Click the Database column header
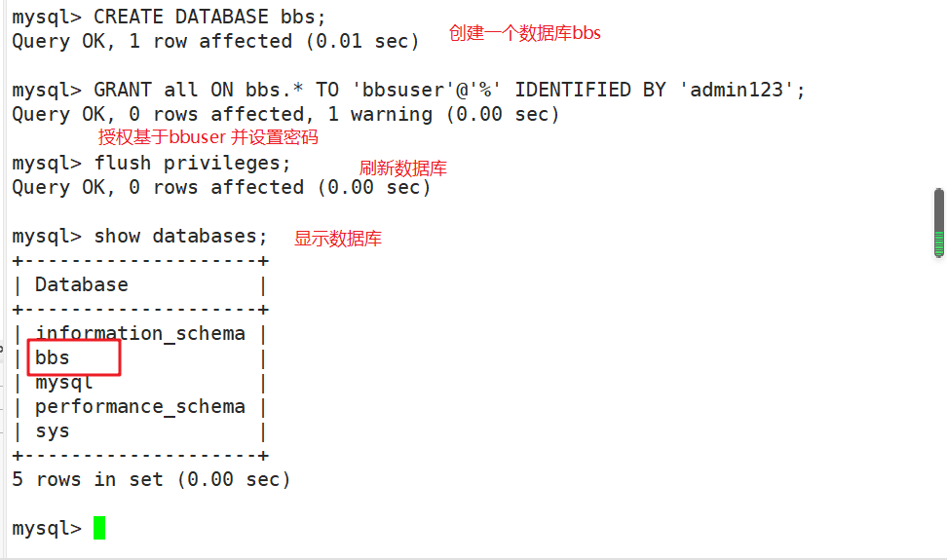This screenshot has width=947, height=560. 82,284
